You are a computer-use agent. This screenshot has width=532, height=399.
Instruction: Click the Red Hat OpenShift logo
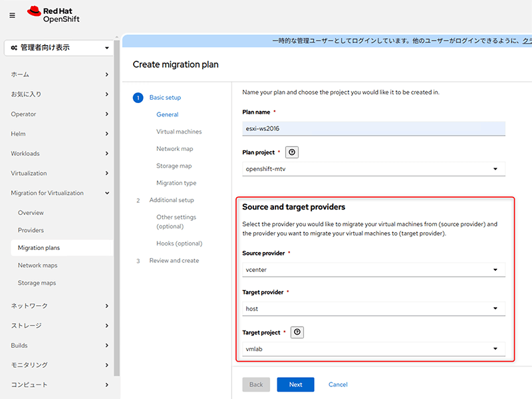pos(54,15)
